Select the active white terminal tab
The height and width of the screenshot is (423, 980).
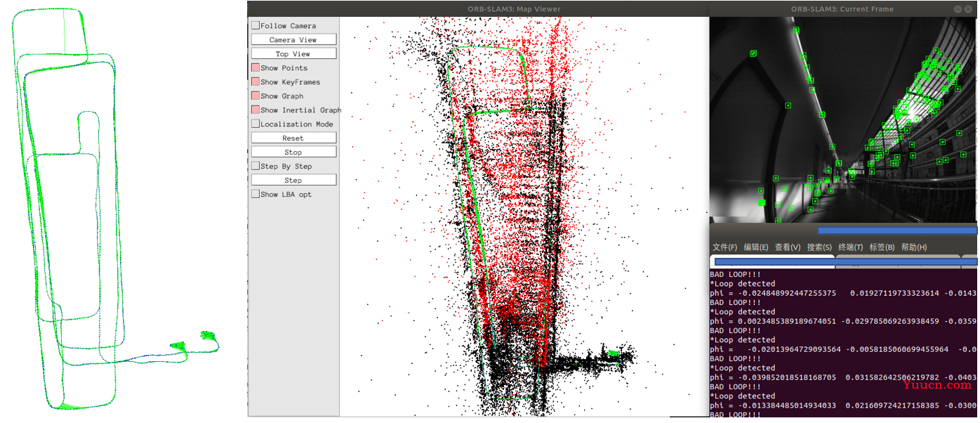772,262
